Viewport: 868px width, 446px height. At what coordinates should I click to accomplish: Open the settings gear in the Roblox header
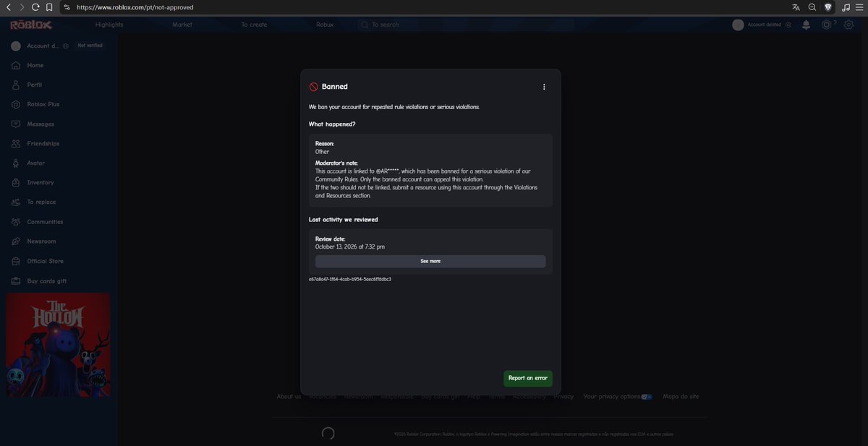(x=849, y=25)
